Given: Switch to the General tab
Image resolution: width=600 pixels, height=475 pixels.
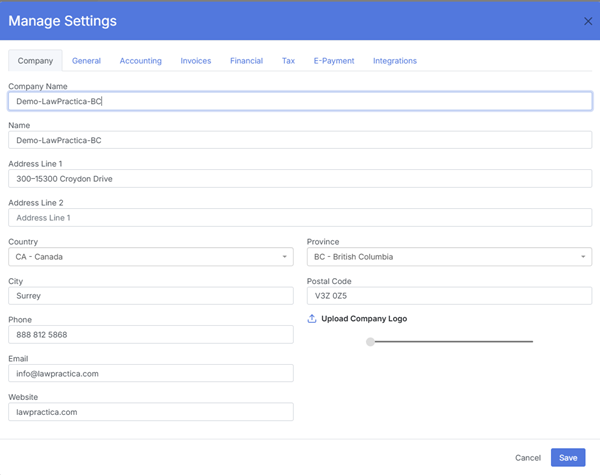Looking at the screenshot, I should [x=86, y=61].
